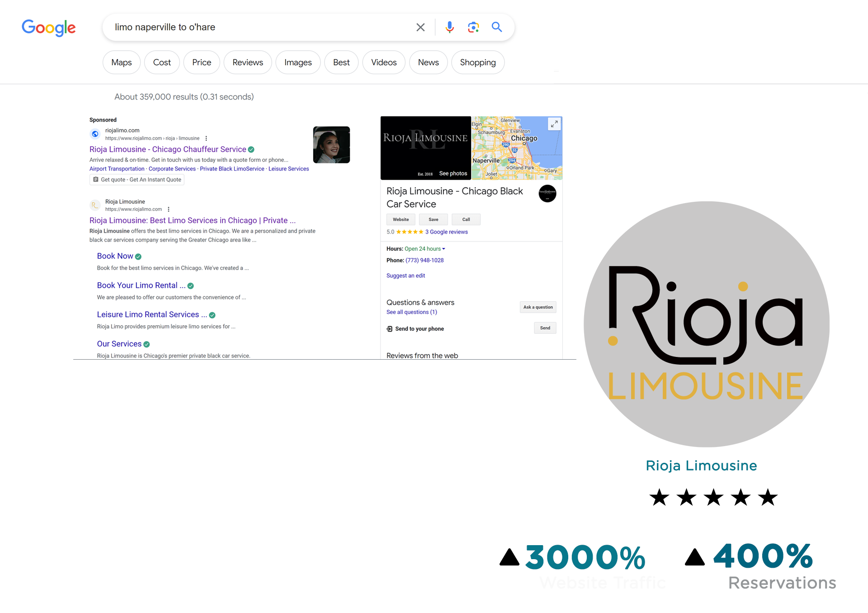
Task: Click the magnifying glass search icon
Action: [x=497, y=27]
